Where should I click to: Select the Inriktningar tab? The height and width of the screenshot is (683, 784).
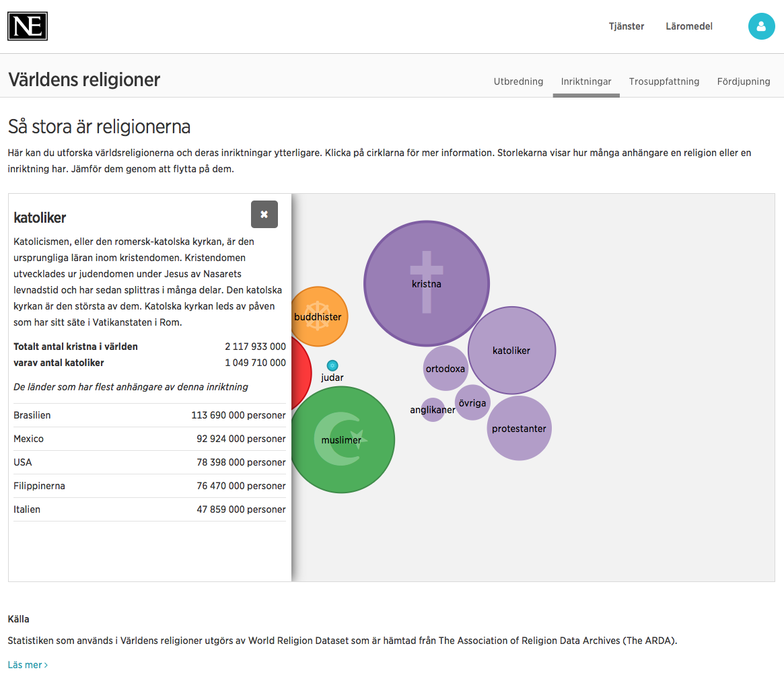pos(585,81)
